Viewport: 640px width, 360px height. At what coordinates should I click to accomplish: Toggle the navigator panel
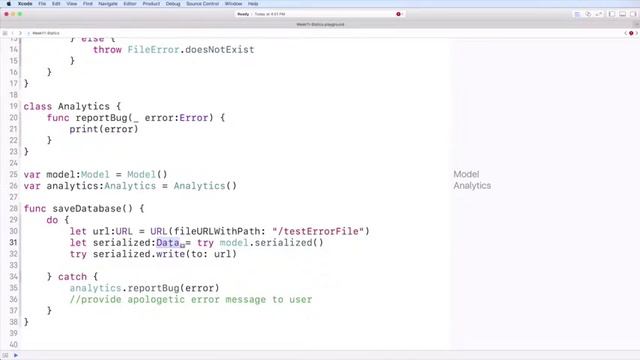pos(611,14)
